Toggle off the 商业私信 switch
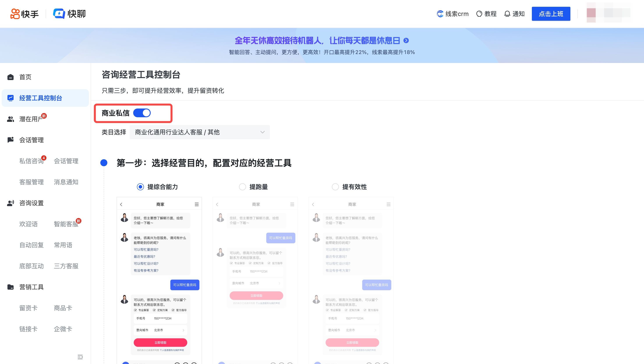Viewport: 644px width, 364px height. pos(142,113)
